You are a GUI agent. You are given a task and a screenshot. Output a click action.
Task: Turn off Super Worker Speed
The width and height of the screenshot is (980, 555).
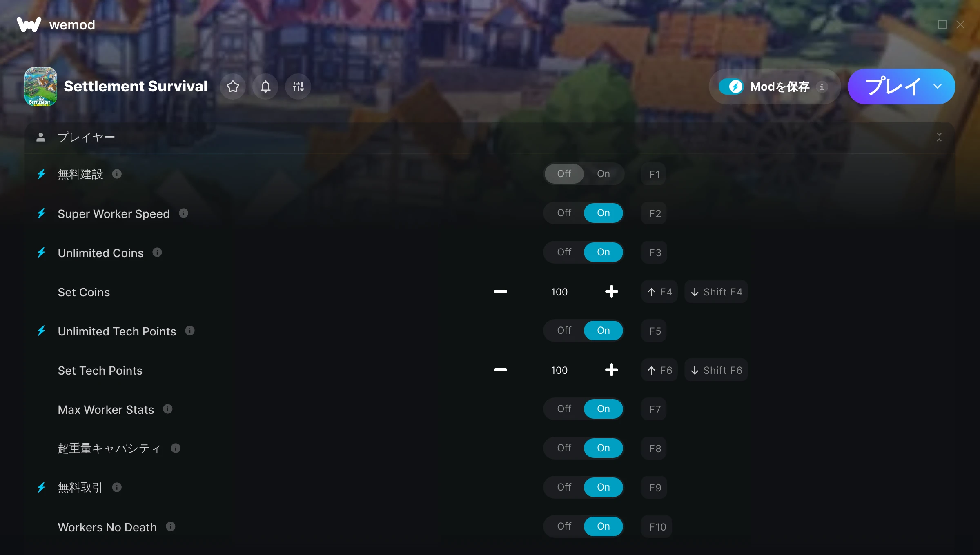(564, 213)
